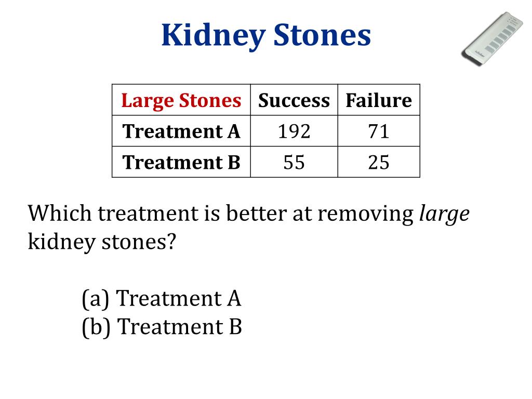Click the cell containing 55

[x=294, y=162]
